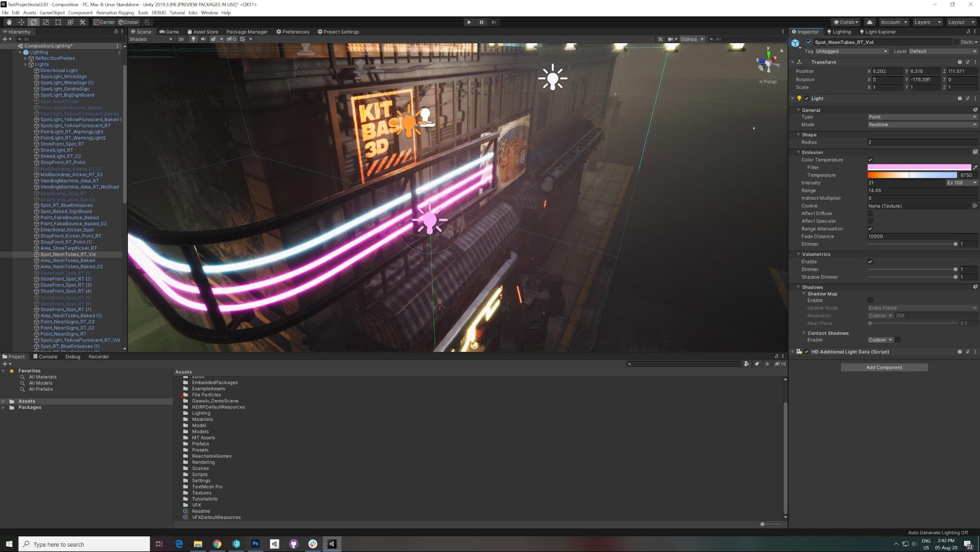This screenshot has height=552, width=980.
Task: Open Collab dropdown button
Action: pos(846,22)
